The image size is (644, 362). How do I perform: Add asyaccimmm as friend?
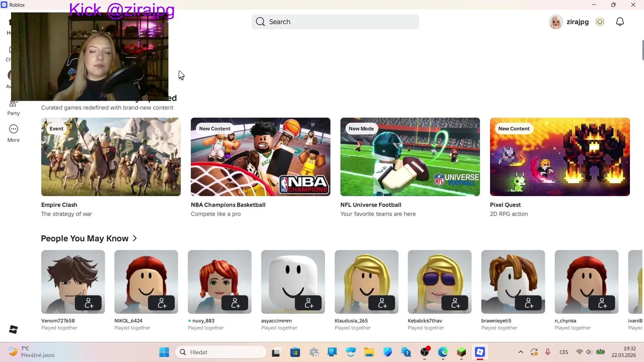pyautogui.click(x=309, y=303)
